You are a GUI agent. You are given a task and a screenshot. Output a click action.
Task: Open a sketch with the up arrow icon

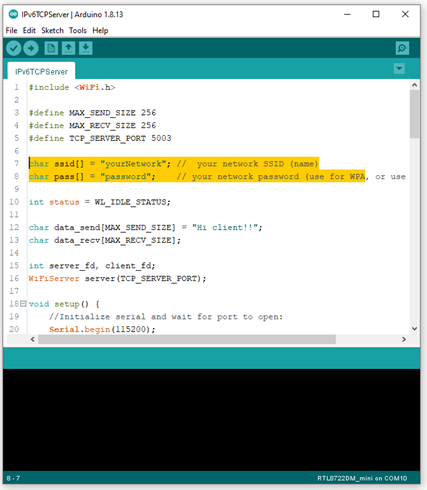click(x=68, y=49)
